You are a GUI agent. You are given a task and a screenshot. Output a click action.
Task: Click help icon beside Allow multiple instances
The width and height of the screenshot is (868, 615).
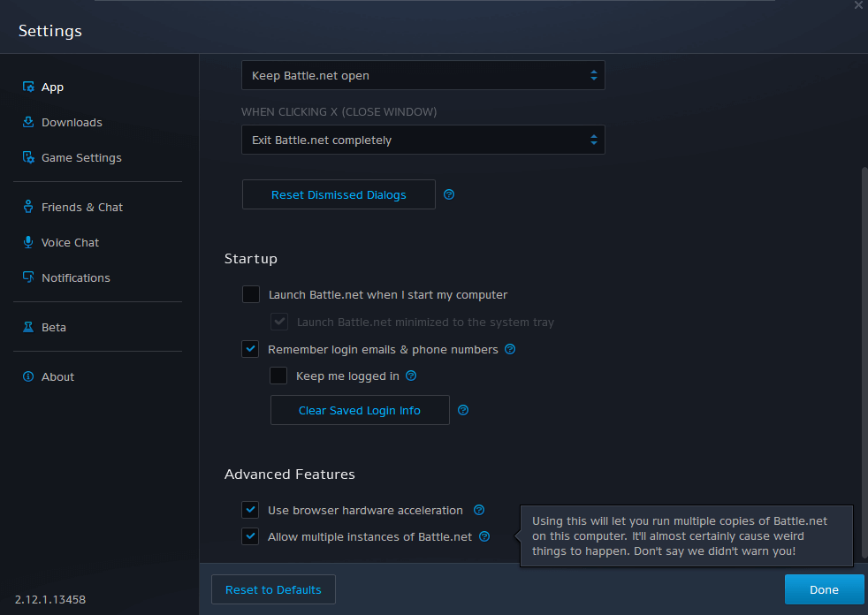coord(484,536)
